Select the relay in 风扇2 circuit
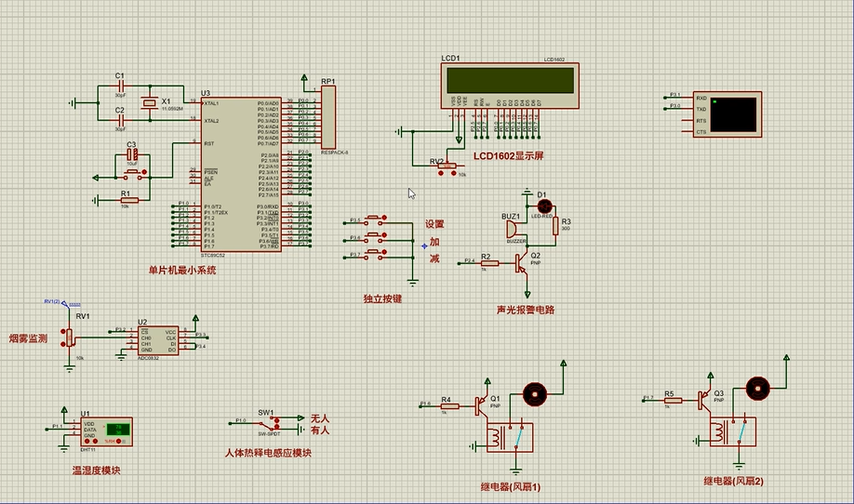This screenshot has height=504, width=854. [733, 431]
